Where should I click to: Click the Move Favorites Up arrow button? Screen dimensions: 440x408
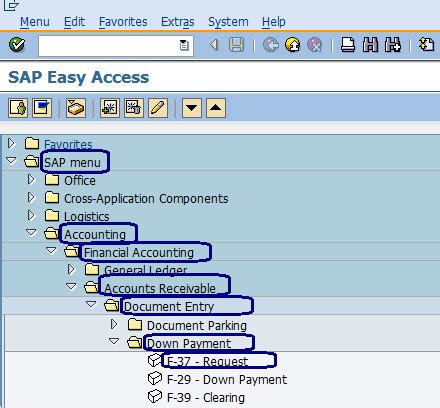(x=216, y=108)
